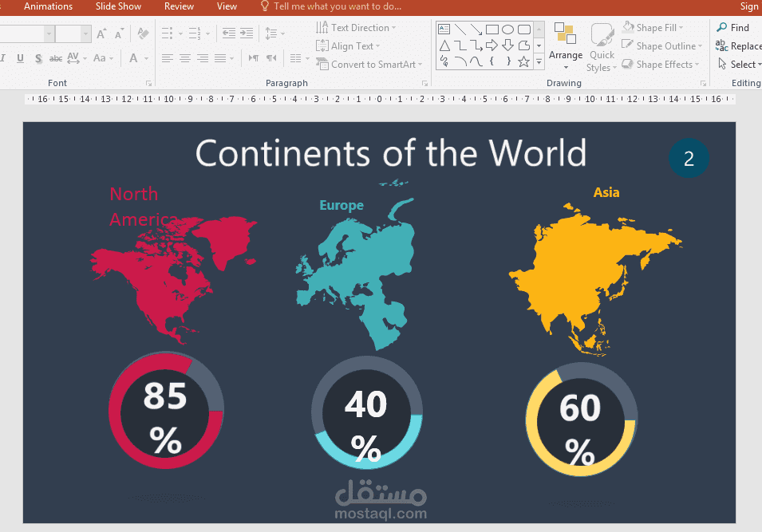
Task: Expand the shapes gallery More arrow
Action: tap(539, 61)
